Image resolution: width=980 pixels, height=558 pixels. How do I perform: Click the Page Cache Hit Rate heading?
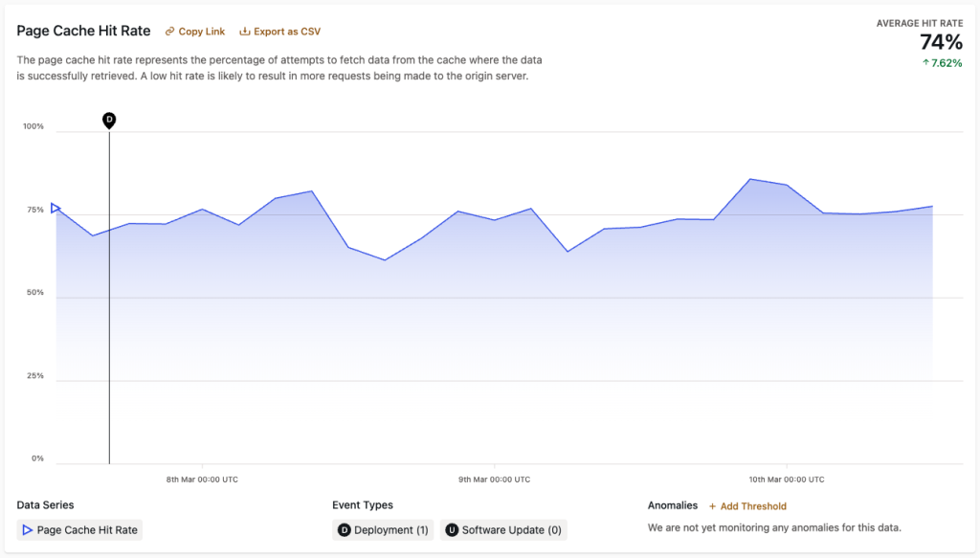(x=83, y=31)
